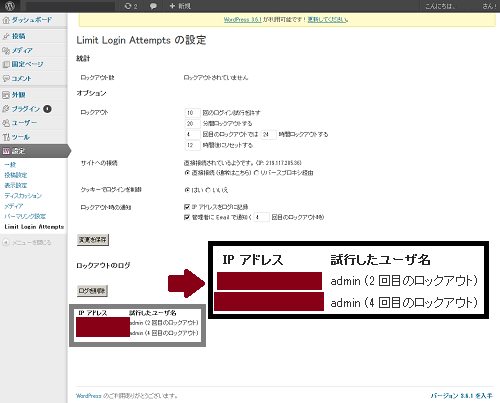Open 一般 (General) settings submenu
The width and height of the screenshot is (500, 403).
tap(10, 165)
